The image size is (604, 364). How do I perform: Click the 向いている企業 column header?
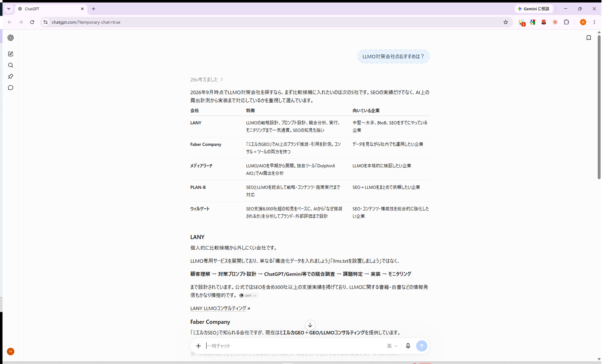(x=366, y=111)
